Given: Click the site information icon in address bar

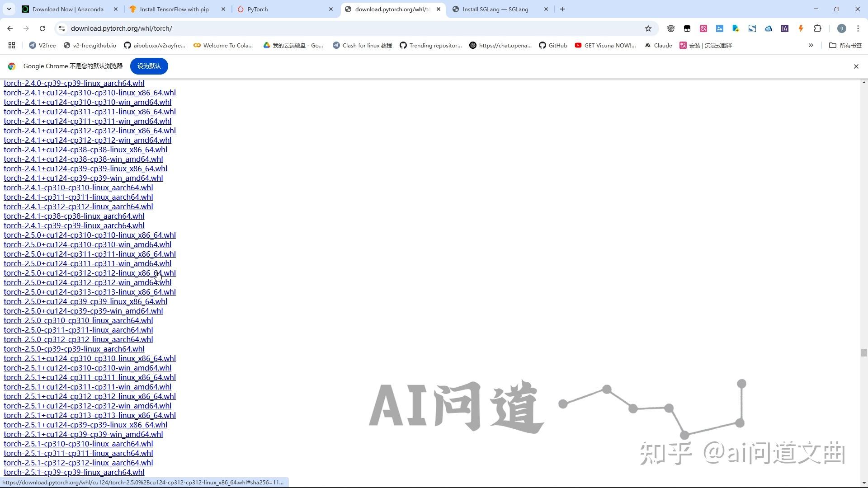Looking at the screenshot, I should coord(62,28).
